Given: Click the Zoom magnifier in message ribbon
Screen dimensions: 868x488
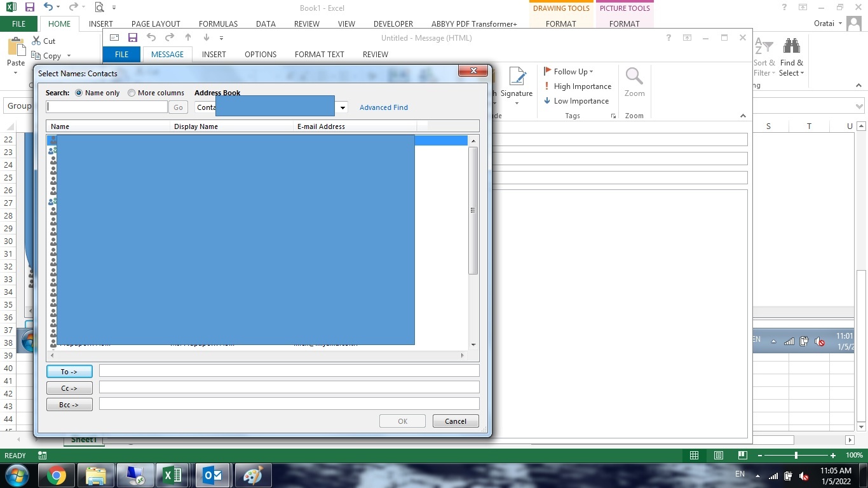Looking at the screenshot, I should [x=634, y=78].
